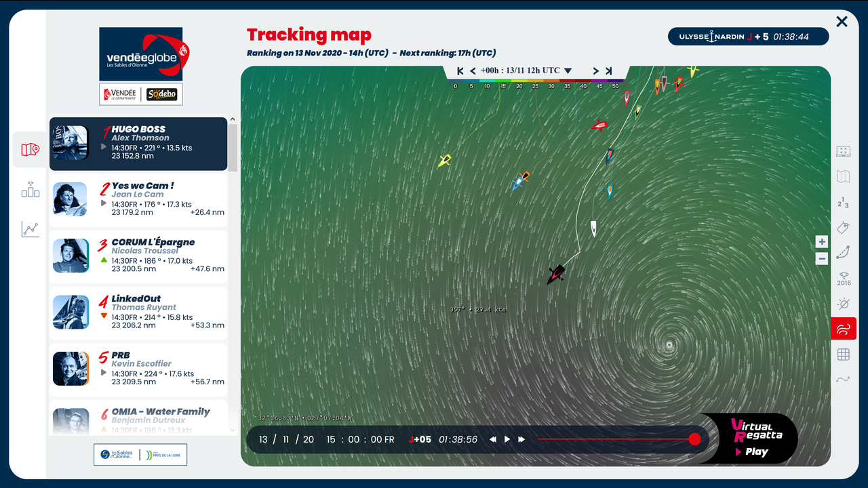
Task: Launch Virtual Regatta Play button
Action: tap(752, 451)
